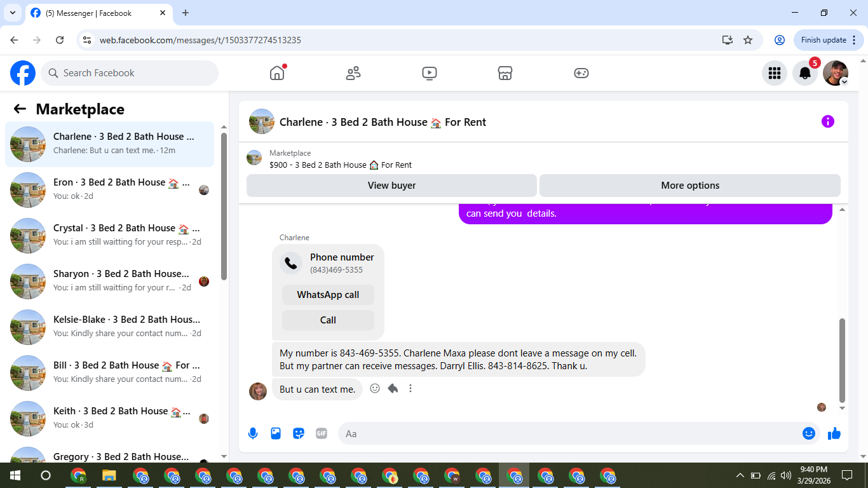
Task: Send a thumbs-up like
Action: coord(834,433)
